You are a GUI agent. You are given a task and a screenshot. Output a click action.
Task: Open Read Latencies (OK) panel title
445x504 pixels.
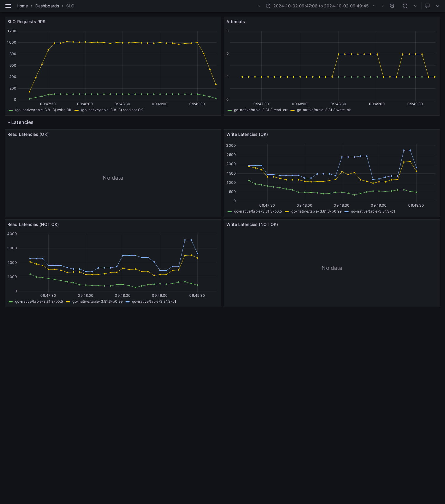(x=28, y=134)
